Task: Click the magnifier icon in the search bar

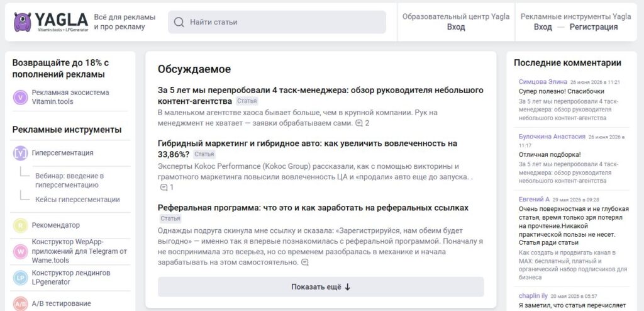Action: coord(179,22)
